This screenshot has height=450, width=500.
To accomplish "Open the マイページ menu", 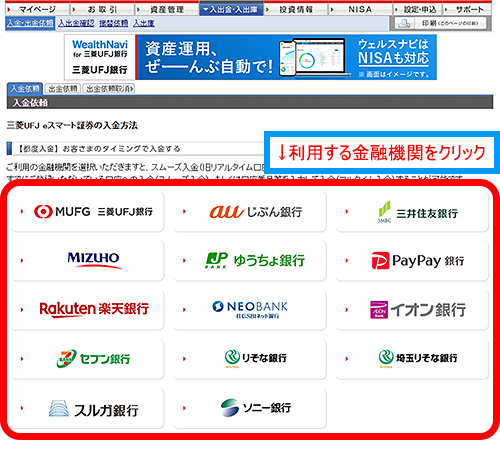I will (37, 9).
